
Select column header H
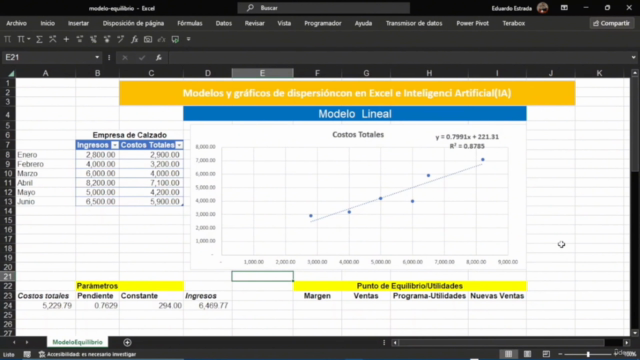coord(429,73)
